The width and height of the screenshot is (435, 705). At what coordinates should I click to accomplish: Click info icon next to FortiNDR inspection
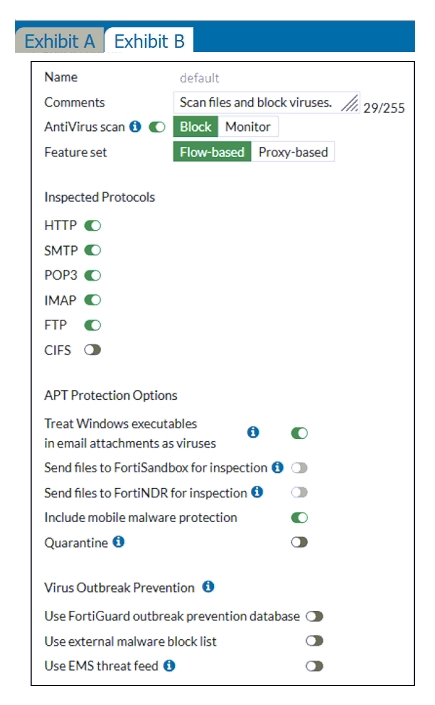point(257,492)
